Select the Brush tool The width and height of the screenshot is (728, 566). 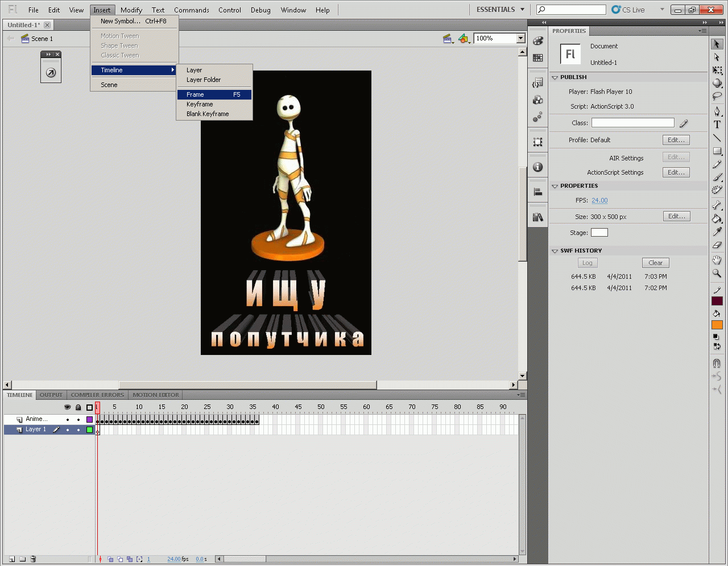tap(717, 177)
